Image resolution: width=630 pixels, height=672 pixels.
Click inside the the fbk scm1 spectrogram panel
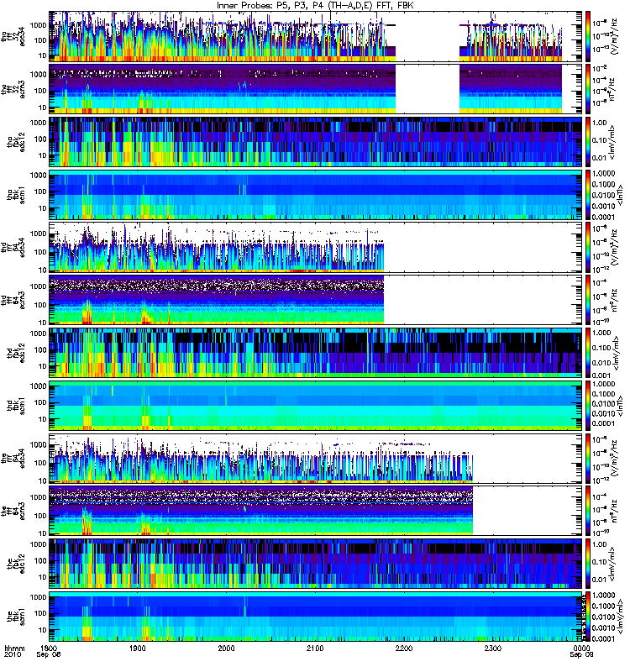[x=316, y=617]
